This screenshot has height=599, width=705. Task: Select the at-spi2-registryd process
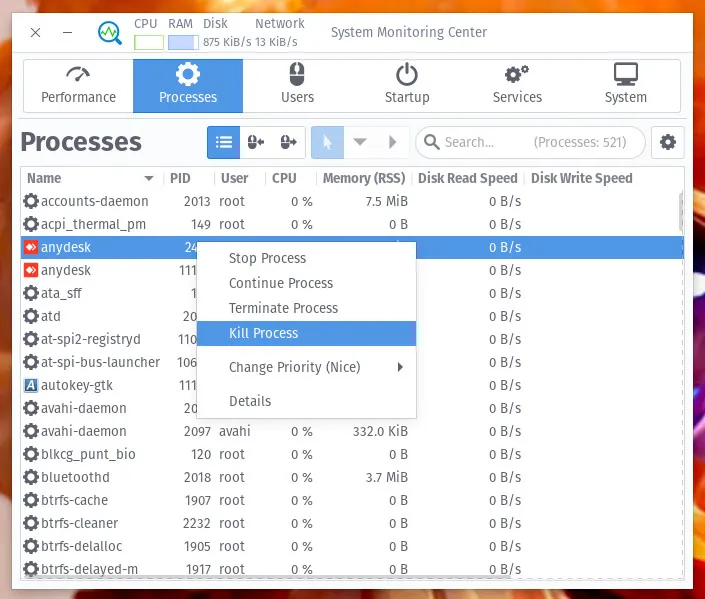click(90, 339)
